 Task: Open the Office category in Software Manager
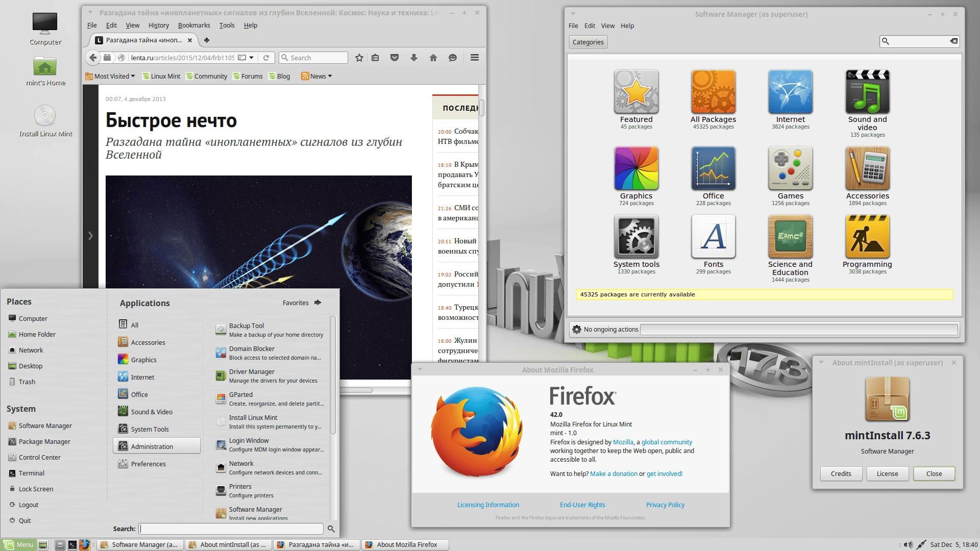click(x=713, y=176)
